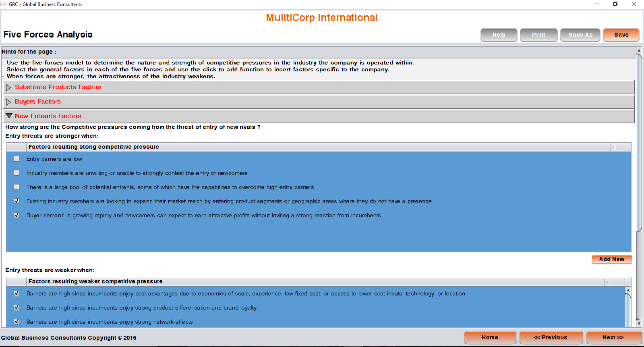The height and width of the screenshot is (347, 644).
Task: Click the copyright text in footer
Action: point(68,338)
